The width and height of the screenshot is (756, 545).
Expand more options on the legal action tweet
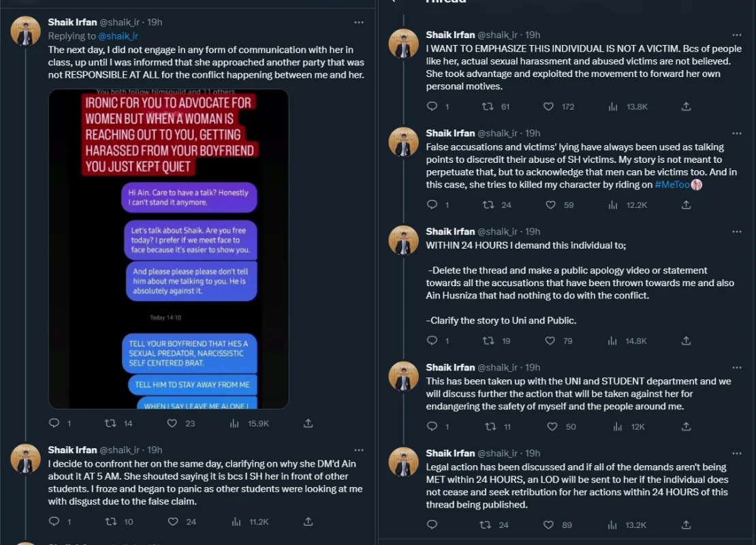736,453
